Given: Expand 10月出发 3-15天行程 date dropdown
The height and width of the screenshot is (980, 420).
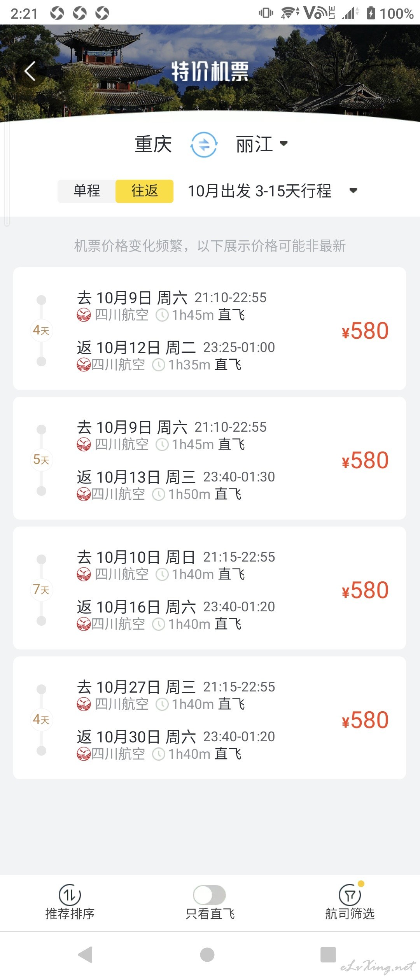Looking at the screenshot, I should [353, 191].
